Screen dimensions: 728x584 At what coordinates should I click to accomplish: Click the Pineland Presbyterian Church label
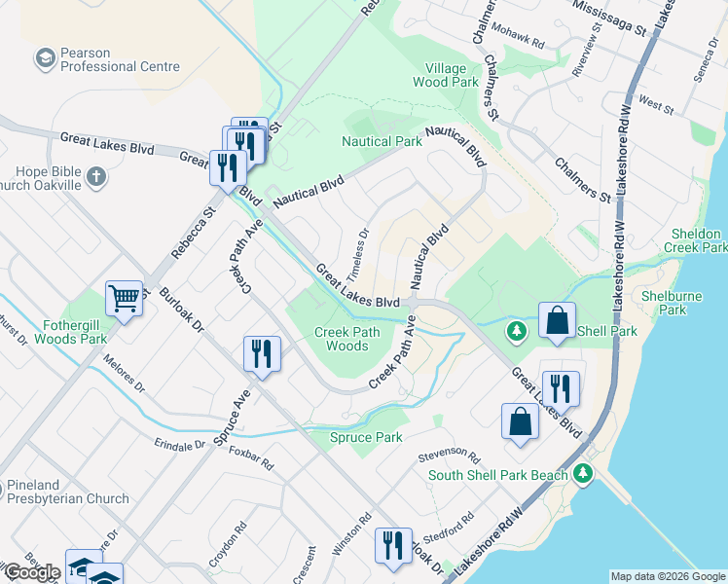(68, 492)
